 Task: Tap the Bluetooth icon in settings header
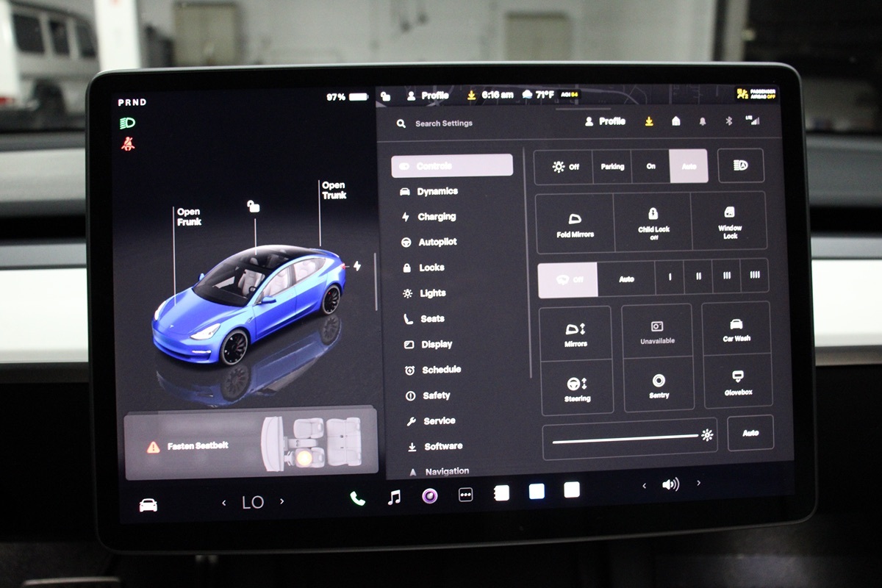[x=729, y=121]
